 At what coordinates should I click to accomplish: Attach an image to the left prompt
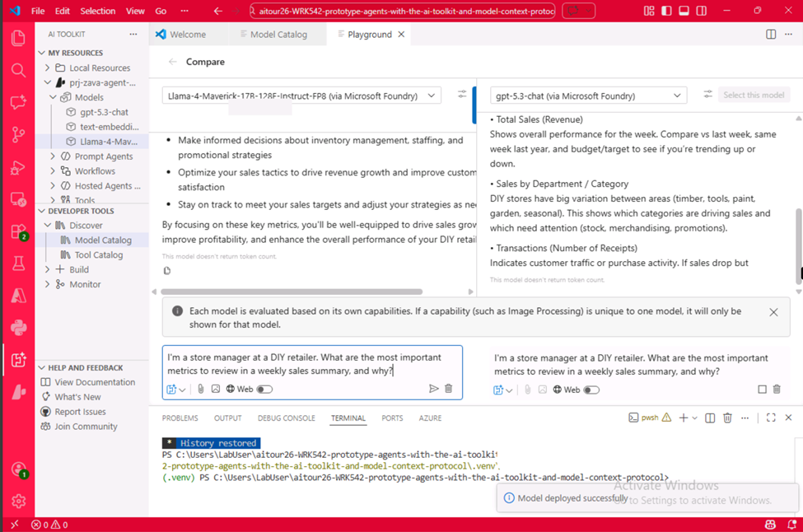pyautogui.click(x=216, y=390)
